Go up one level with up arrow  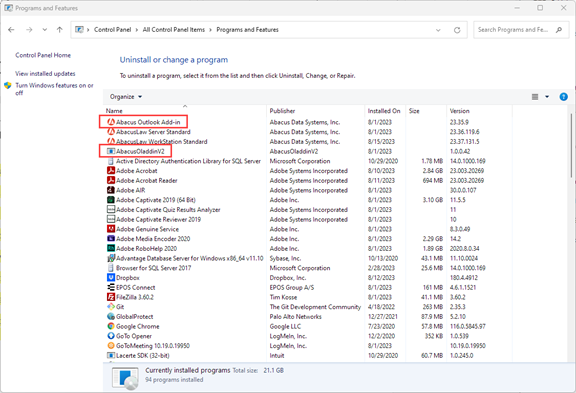[60, 30]
